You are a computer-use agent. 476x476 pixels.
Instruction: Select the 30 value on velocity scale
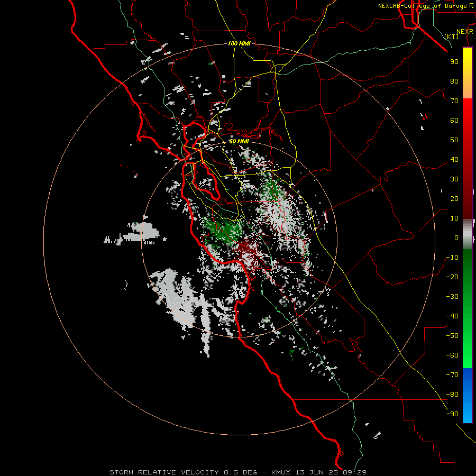tap(454, 179)
